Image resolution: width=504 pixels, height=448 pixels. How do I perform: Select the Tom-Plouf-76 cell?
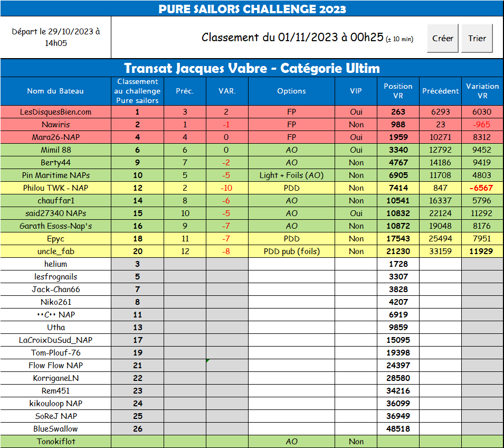(55, 353)
